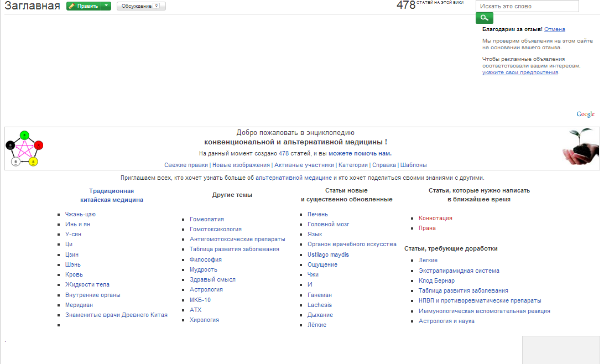The width and height of the screenshot is (604, 364).
Task: Open Шаблоны templates link
Action: pyautogui.click(x=413, y=165)
